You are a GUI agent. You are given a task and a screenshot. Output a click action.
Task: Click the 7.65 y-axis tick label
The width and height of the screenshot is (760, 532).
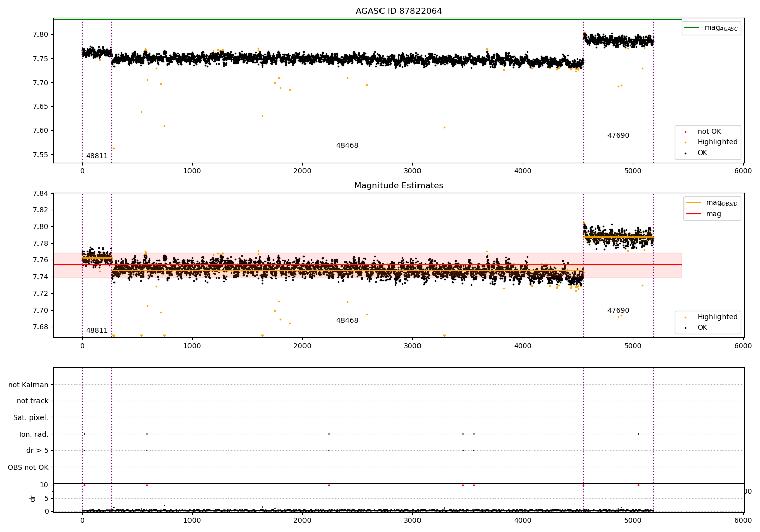[41, 107]
